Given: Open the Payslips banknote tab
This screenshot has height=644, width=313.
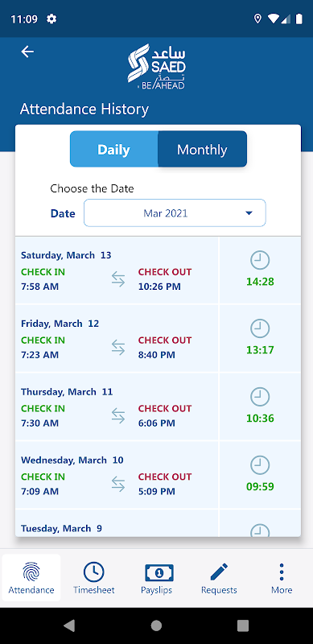Looking at the screenshot, I should pyautogui.click(x=156, y=578).
